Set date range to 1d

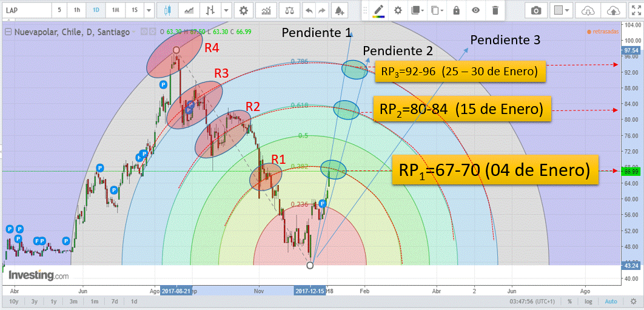(x=134, y=302)
